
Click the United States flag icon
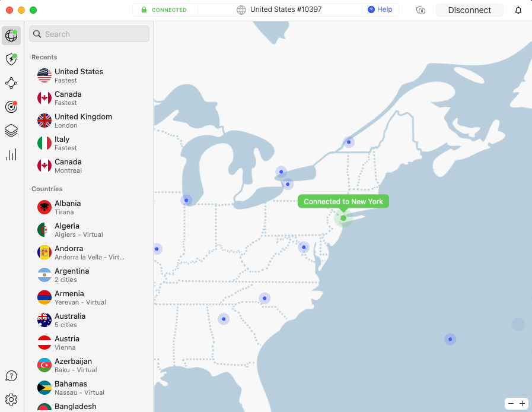point(44,75)
